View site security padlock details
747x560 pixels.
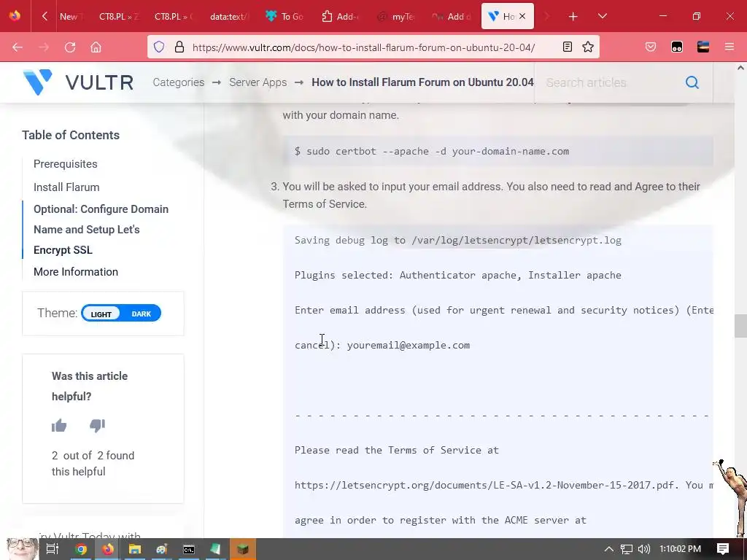point(179,47)
